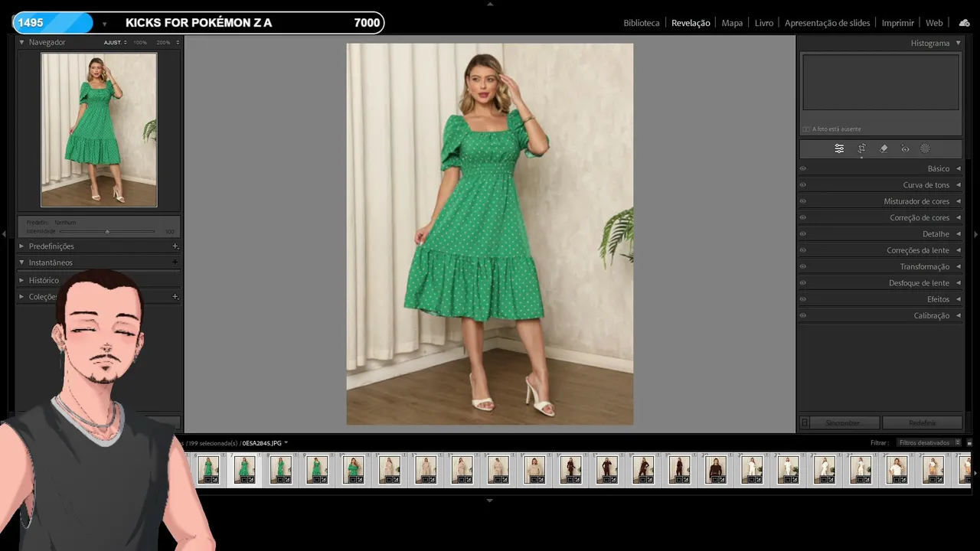Select the Edit sliders tool icon

(839, 148)
